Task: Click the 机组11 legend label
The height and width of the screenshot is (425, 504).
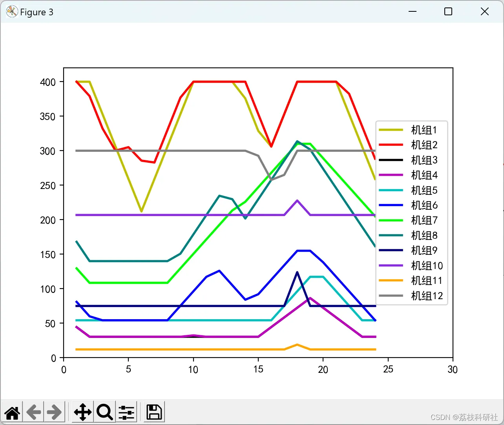Action: tap(427, 280)
